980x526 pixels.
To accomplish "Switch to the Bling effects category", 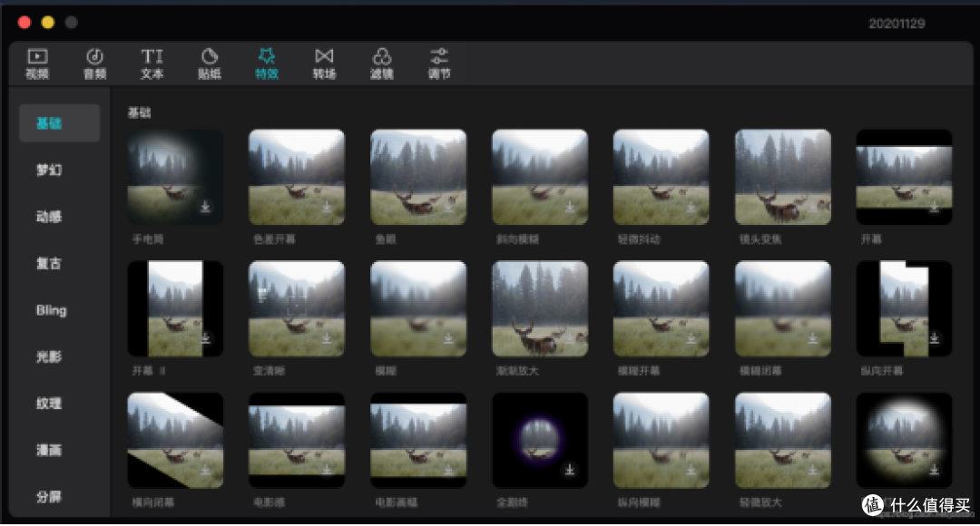I will (51, 310).
